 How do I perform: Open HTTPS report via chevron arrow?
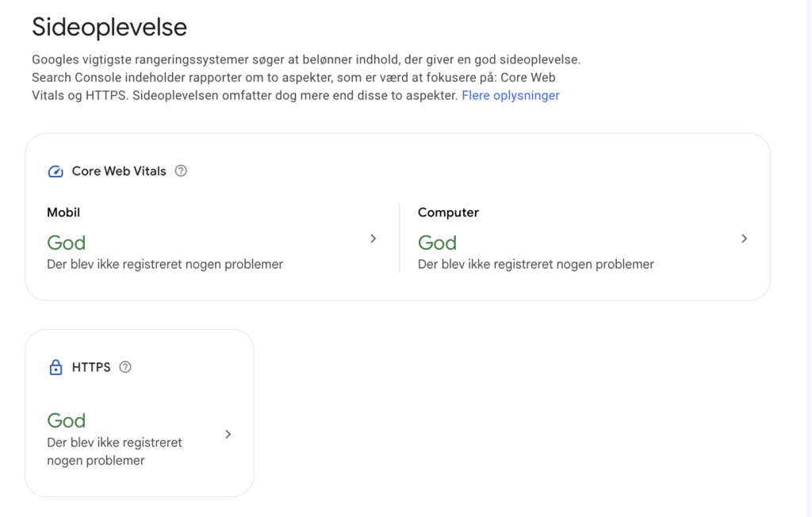pos(228,435)
